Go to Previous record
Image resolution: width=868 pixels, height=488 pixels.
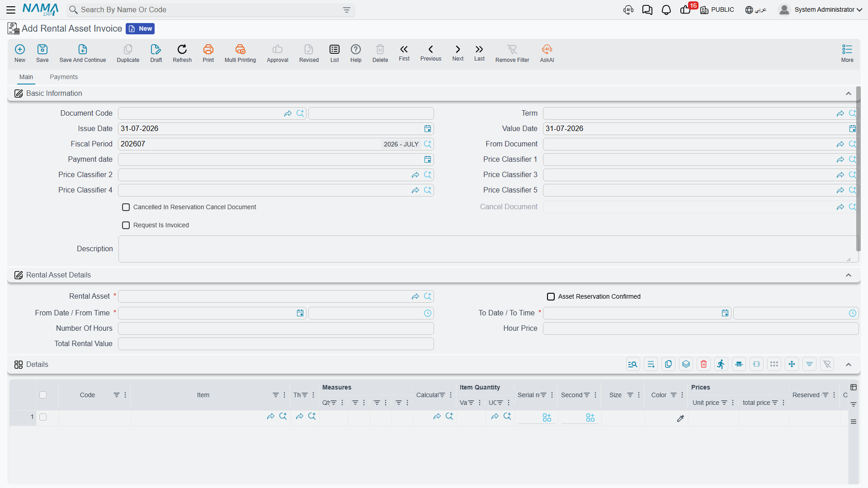point(431,52)
